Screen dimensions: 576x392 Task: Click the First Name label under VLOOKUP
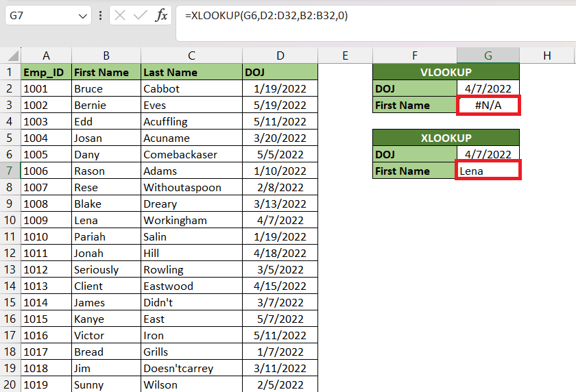tap(415, 105)
